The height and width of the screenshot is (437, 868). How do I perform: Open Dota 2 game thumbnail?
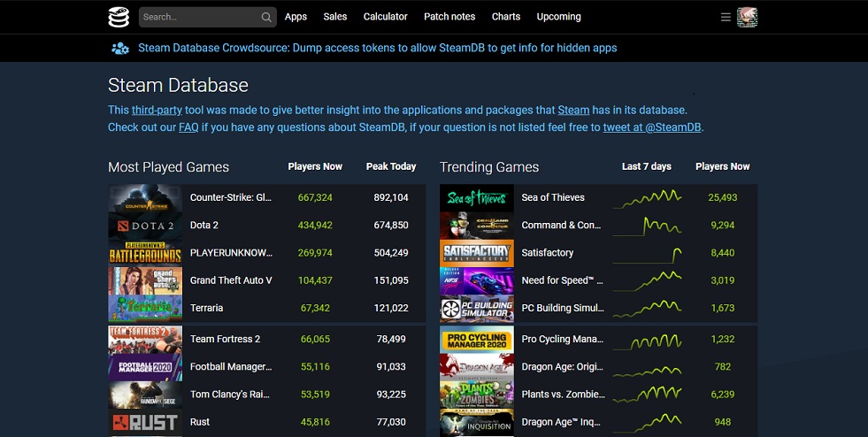click(145, 226)
